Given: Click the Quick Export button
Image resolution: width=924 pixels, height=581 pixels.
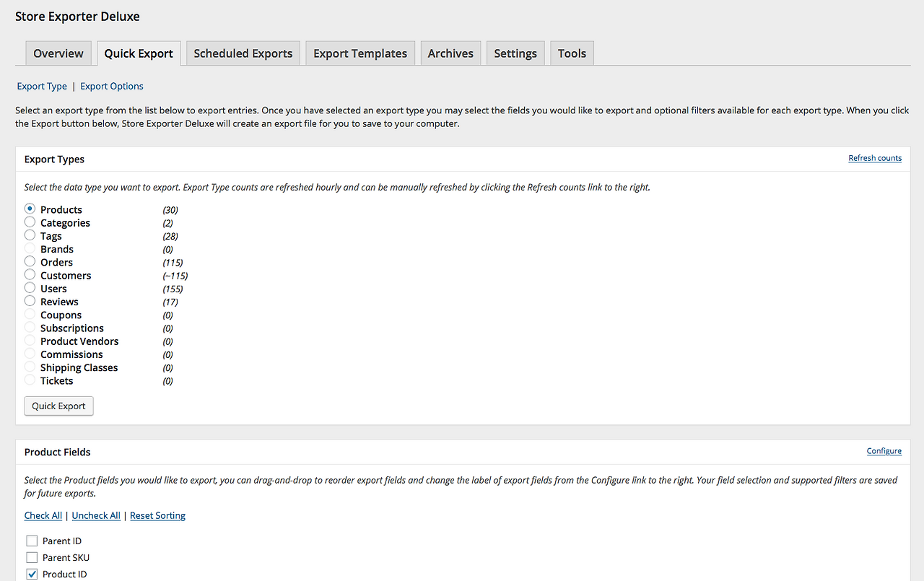Looking at the screenshot, I should click(x=58, y=406).
